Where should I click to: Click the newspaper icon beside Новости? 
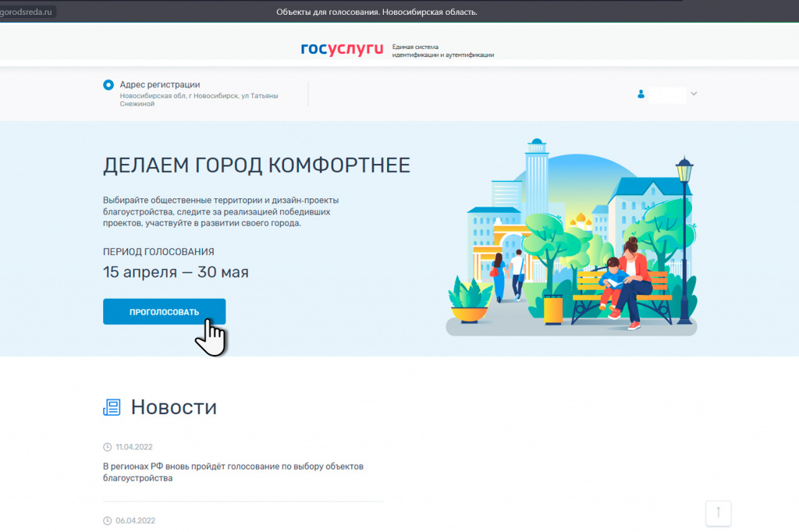pyautogui.click(x=112, y=407)
